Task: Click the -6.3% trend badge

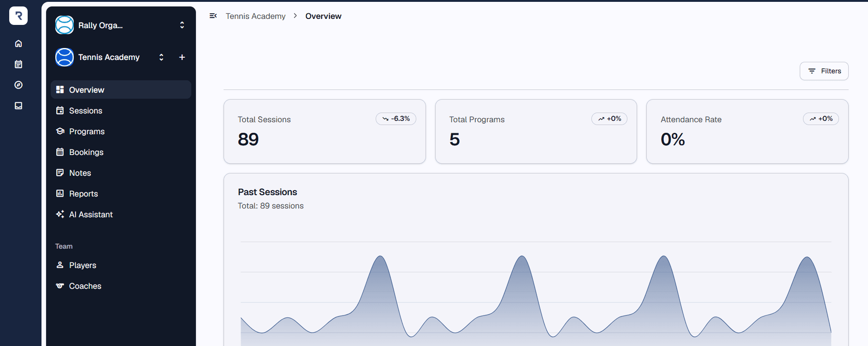Action: (396, 119)
